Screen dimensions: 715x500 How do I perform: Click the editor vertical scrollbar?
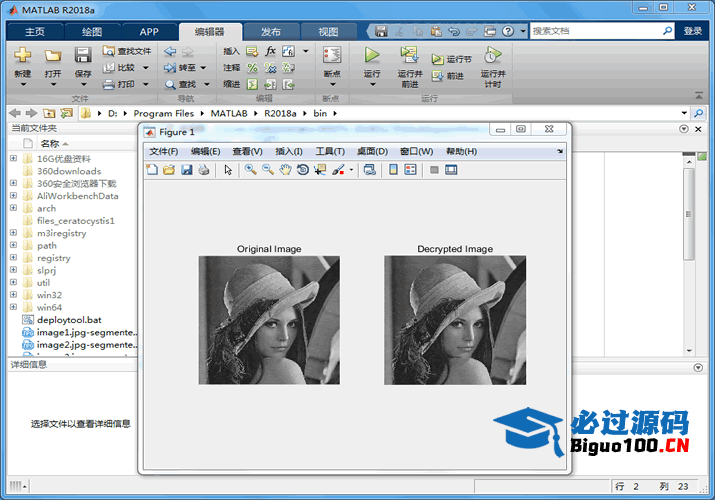(689, 214)
